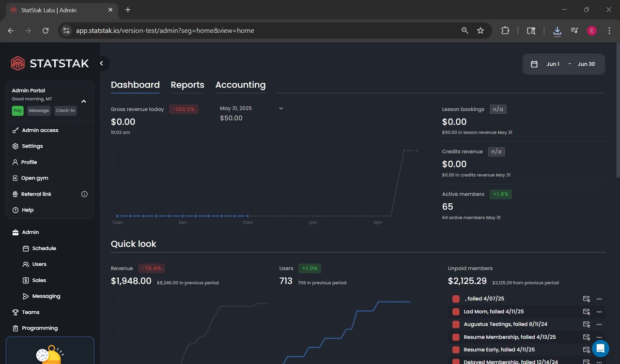620x364 pixels.
Task: Click Resume Early, failed 4/11/25 row
Action: tap(526, 349)
